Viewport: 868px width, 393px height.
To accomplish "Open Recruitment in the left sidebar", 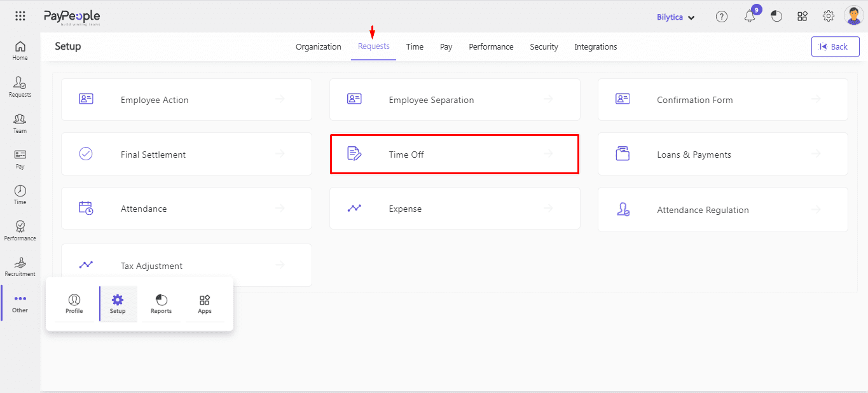I will 20,268.
